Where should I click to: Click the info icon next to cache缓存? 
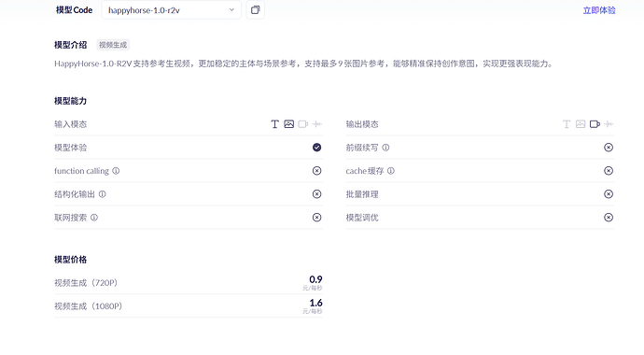[390, 171]
